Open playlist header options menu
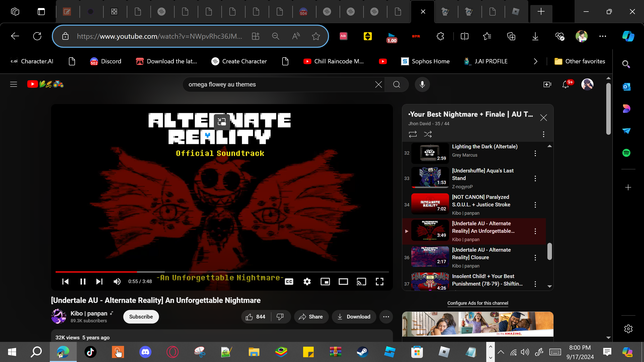 tap(543, 134)
